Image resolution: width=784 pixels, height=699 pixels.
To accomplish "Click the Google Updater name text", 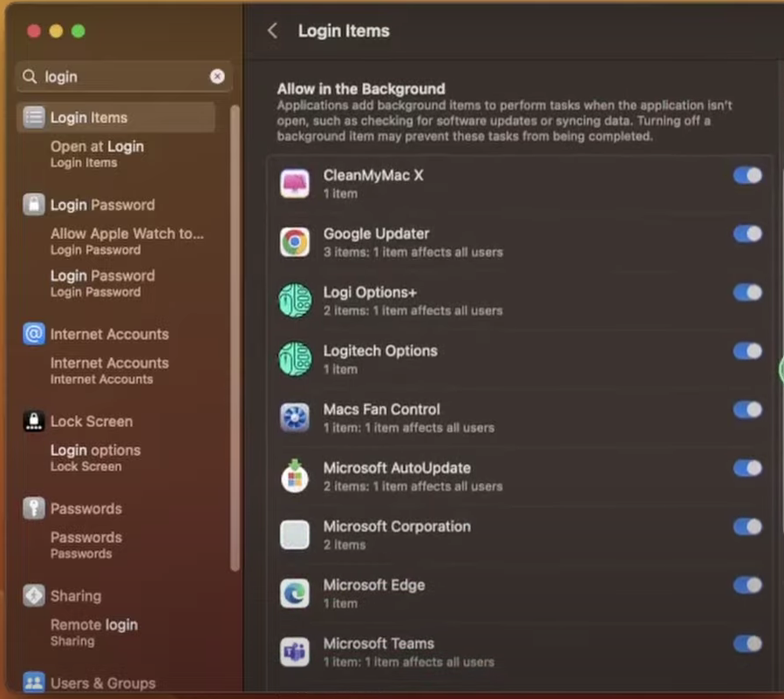I will [376, 234].
